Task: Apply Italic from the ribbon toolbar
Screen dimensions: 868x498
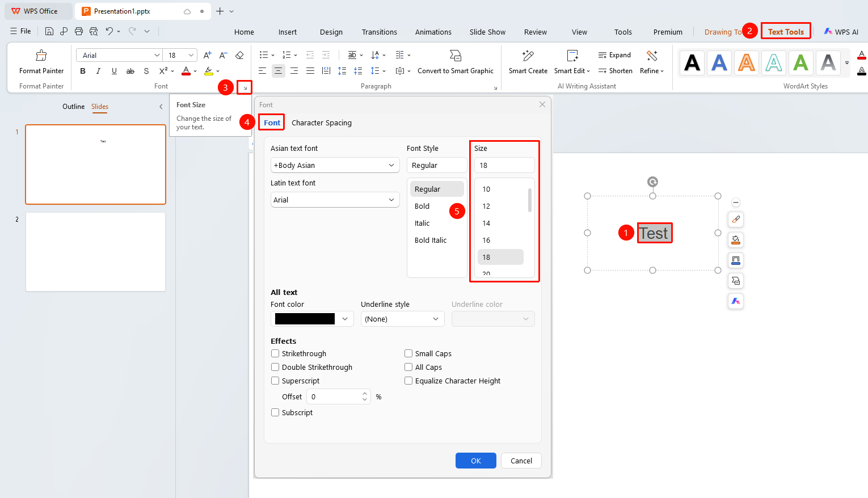Action: click(98, 71)
